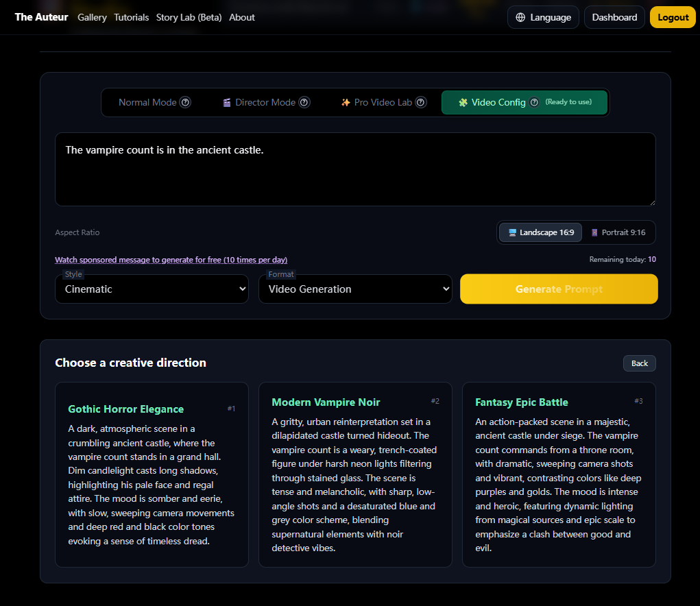This screenshot has width=700, height=606.
Task: Click the 'Aspect Ratio' label
Action: click(77, 232)
